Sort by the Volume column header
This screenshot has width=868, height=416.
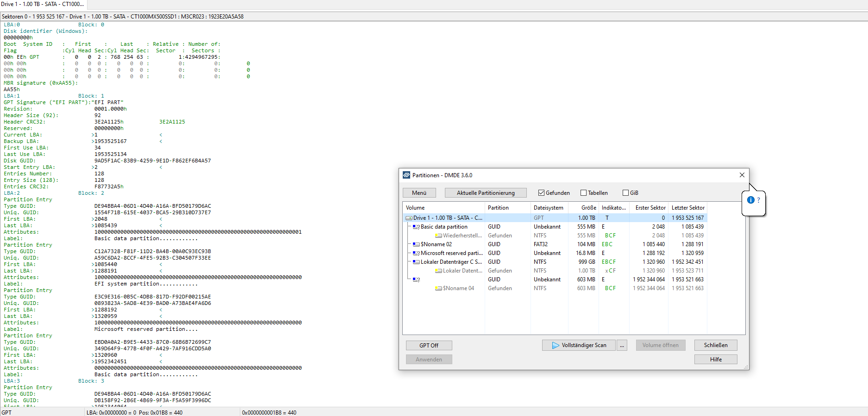443,208
